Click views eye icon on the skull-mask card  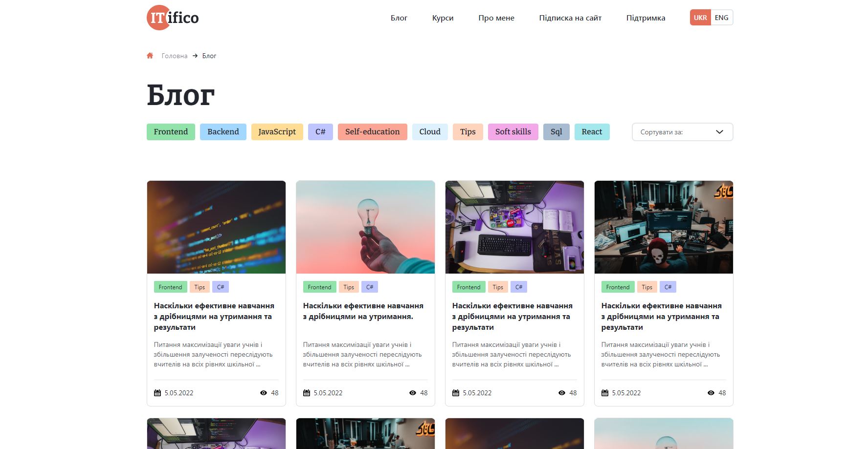coord(711,393)
